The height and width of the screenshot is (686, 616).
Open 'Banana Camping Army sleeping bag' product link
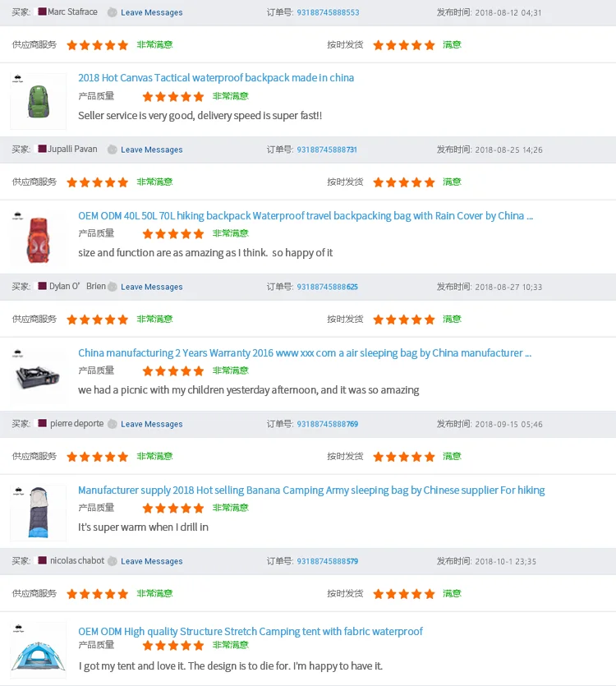311,490
